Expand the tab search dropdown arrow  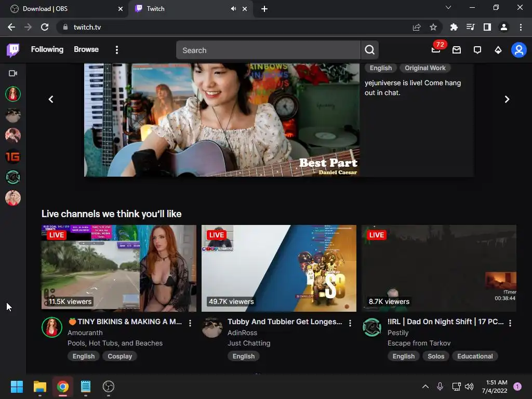[x=448, y=7]
